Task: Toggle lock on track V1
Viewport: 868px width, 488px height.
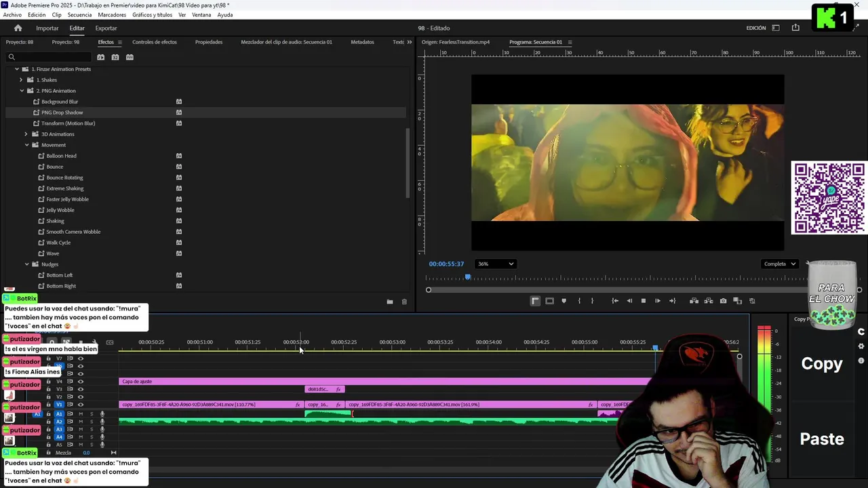Action: 48,405
